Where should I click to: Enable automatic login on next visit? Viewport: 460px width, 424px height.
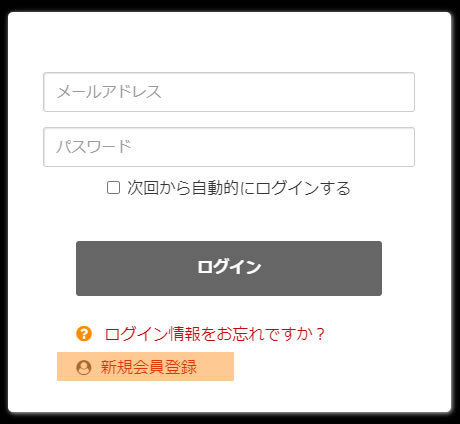point(113,187)
